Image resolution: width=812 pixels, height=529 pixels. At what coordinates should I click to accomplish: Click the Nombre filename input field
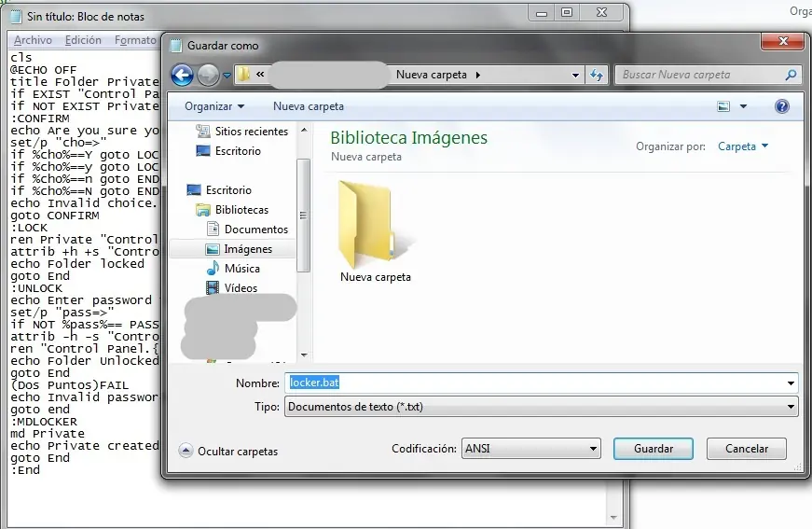541,383
